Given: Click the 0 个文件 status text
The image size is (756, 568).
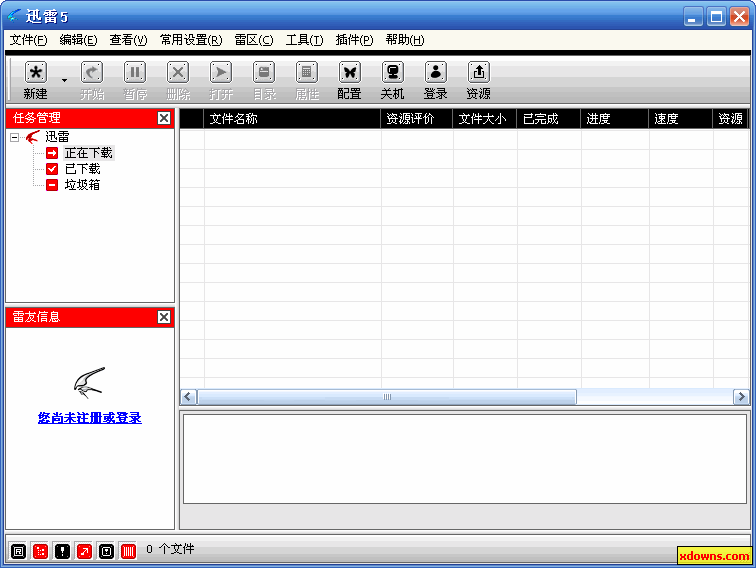Looking at the screenshot, I should (x=170, y=549).
